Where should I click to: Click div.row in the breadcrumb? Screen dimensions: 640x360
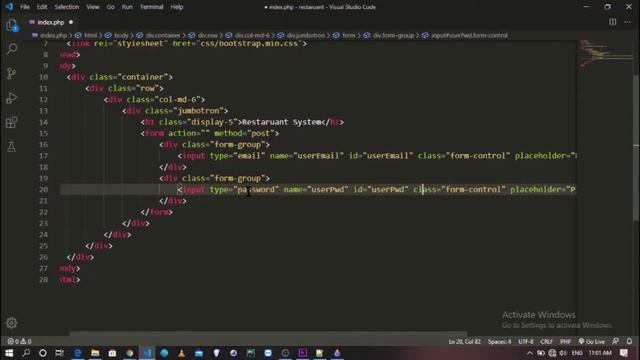[208, 36]
